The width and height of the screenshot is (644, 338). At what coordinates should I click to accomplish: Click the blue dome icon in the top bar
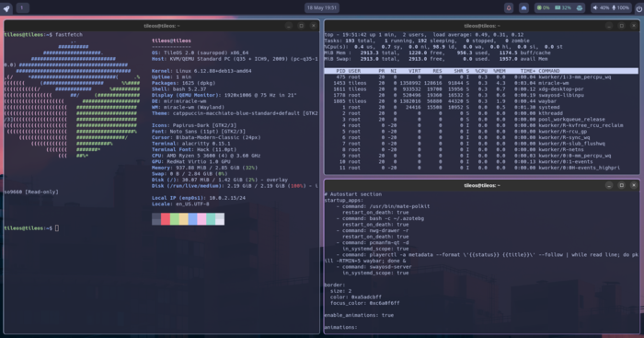point(523,7)
